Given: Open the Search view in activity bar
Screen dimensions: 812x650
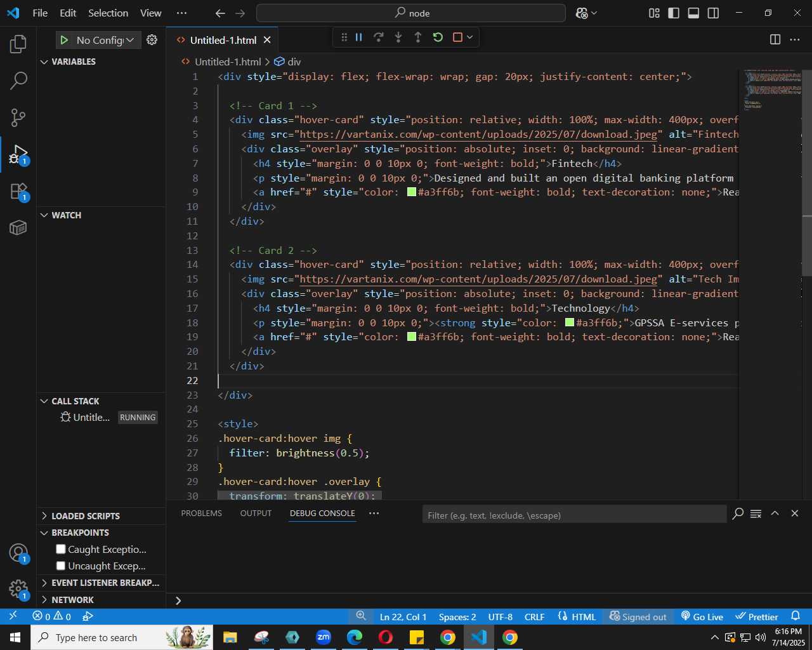Looking at the screenshot, I should click(18, 81).
